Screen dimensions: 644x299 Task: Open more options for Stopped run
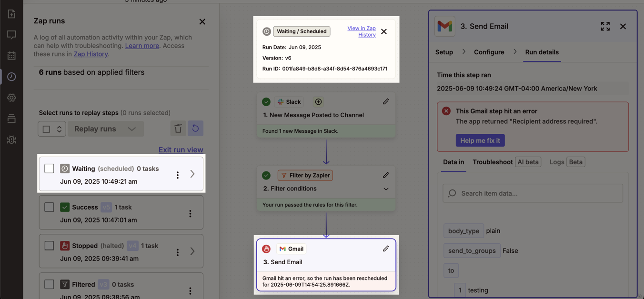[178, 252]
